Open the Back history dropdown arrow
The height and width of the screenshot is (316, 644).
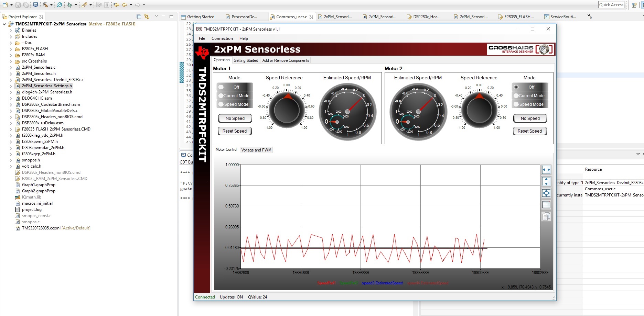tap(131, 5)
